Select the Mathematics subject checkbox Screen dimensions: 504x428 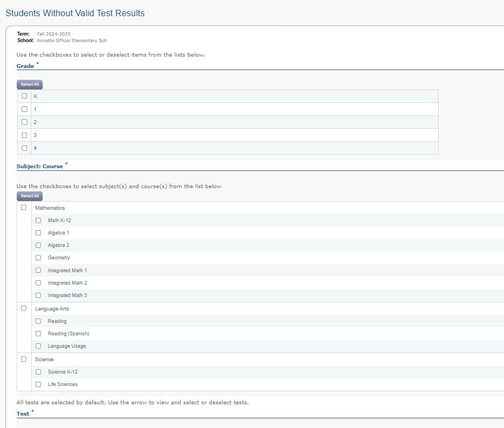(x=23, y=208)
